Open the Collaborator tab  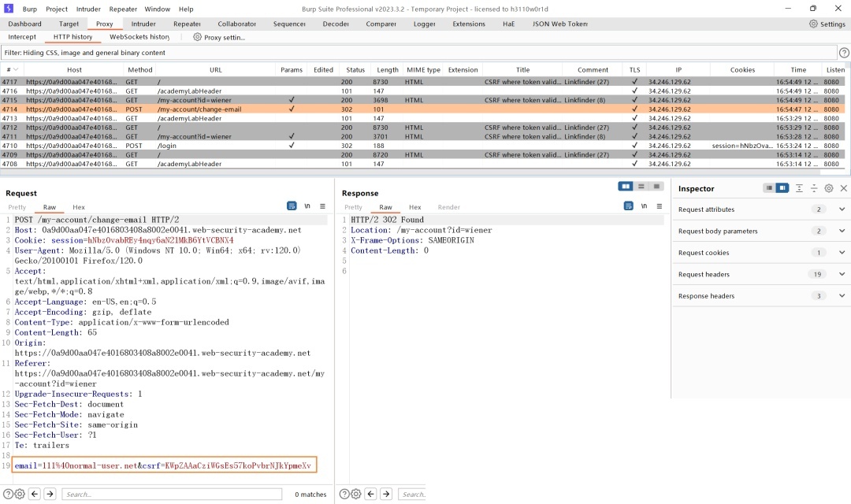[236, 24]
